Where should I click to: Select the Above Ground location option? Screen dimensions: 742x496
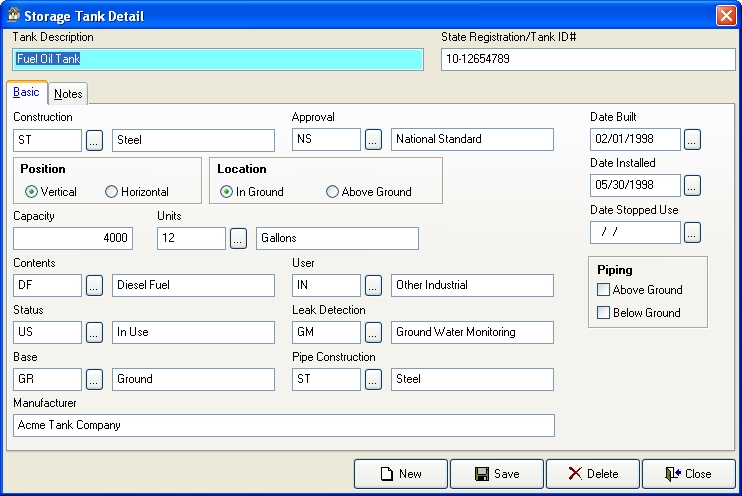point(333,192)
